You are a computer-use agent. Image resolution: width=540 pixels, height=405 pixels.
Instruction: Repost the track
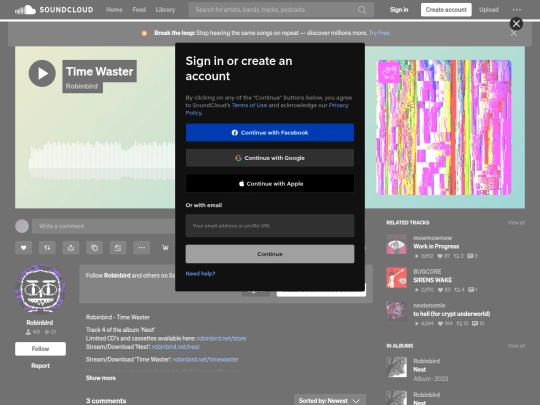47,248
